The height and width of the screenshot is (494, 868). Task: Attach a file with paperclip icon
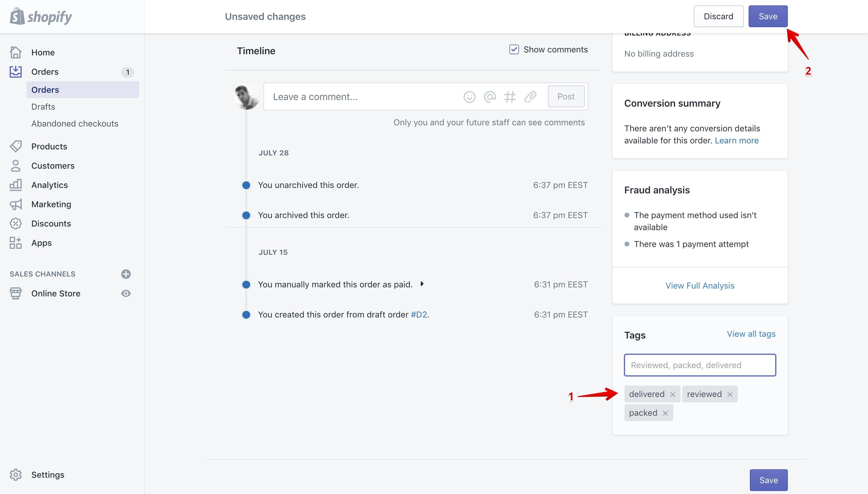(530, 97)
